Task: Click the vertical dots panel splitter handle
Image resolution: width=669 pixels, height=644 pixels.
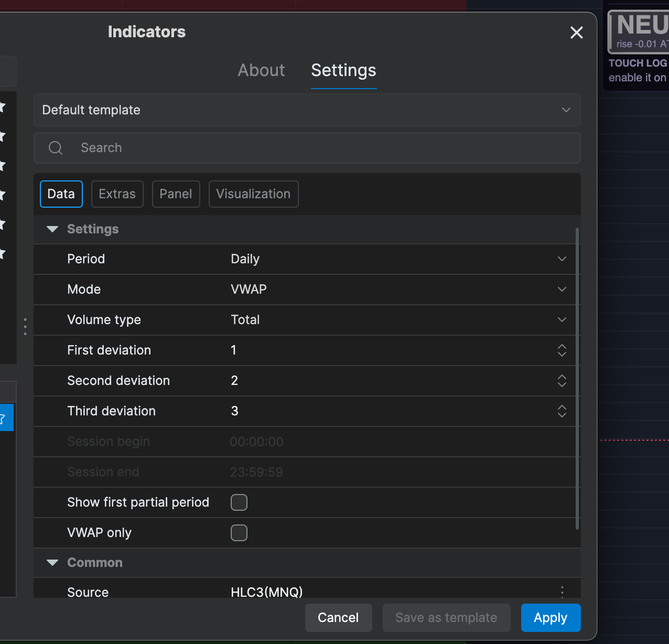Action: [25, 326]
